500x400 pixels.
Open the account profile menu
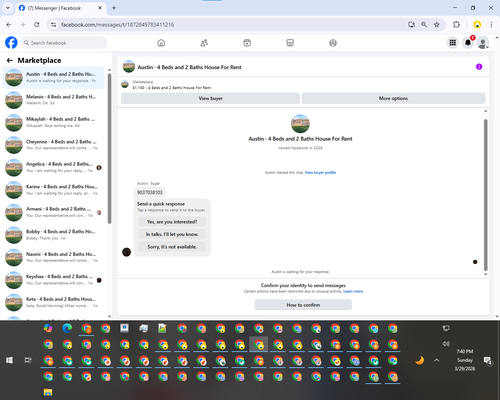[x=483, y=43]
